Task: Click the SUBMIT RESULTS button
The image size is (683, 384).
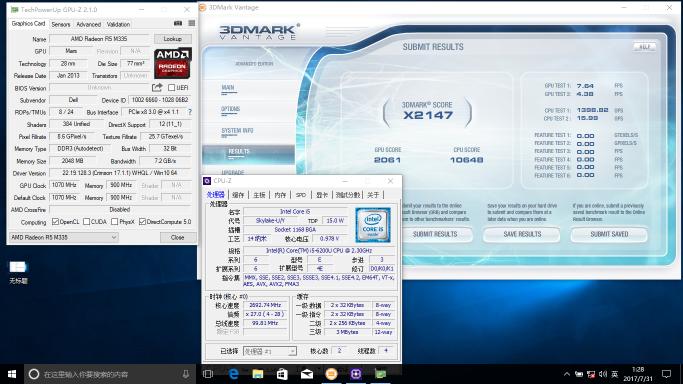Action: tap(435, 234)
